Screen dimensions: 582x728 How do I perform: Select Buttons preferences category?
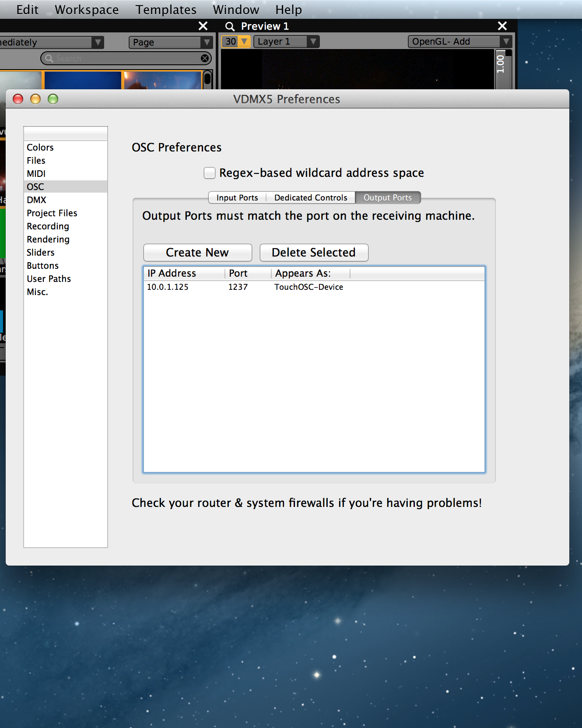(x=66, y=266)
